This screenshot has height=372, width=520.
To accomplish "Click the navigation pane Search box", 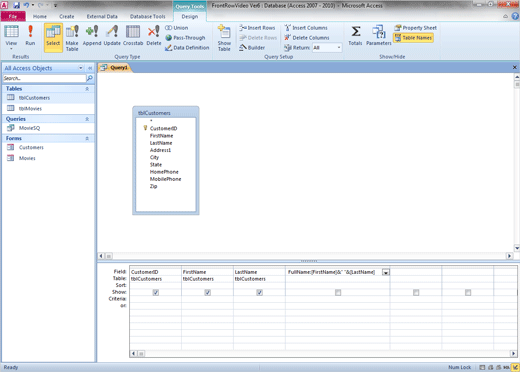I will [44, 78].
